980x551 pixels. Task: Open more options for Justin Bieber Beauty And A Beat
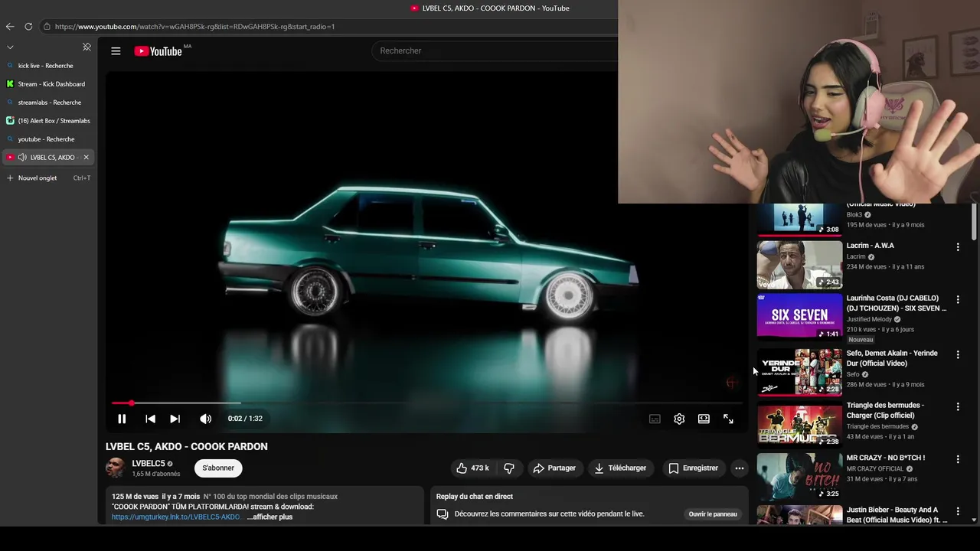tap(957, 511)
